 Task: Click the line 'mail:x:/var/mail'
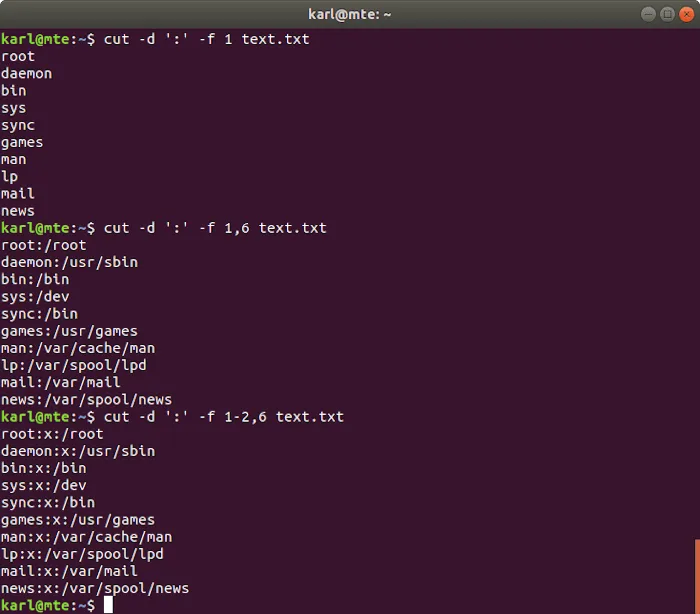[69, 572]
